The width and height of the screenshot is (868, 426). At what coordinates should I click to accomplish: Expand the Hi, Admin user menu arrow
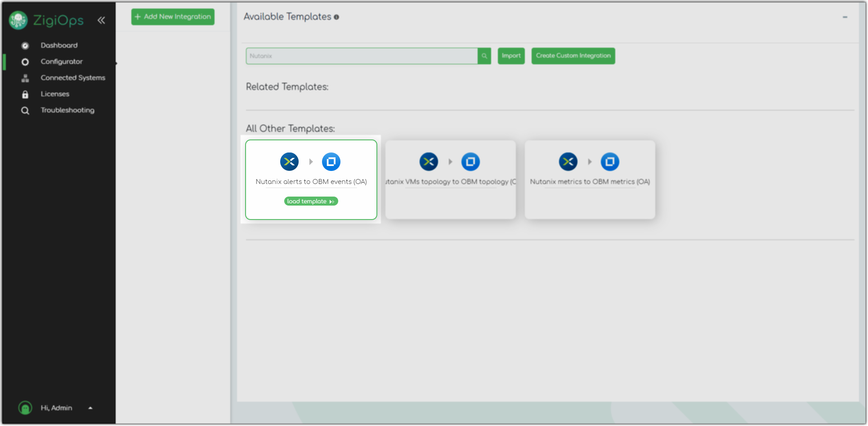coord(90,408)
